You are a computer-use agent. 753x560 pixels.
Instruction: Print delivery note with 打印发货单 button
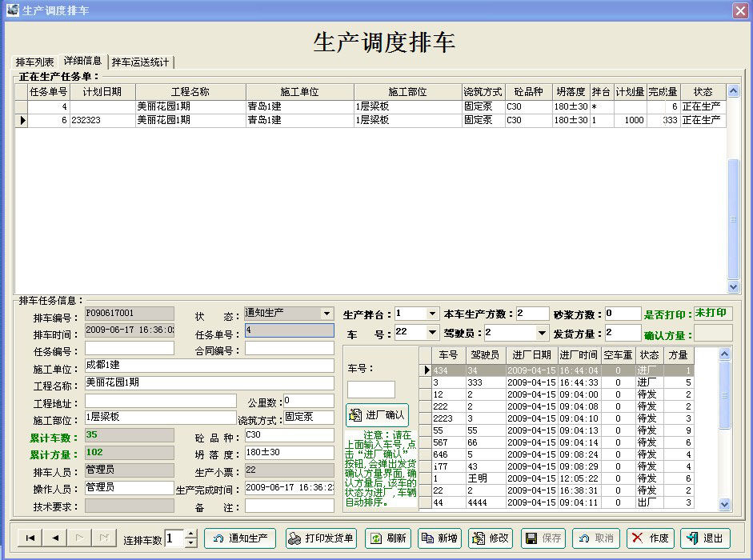321,538
